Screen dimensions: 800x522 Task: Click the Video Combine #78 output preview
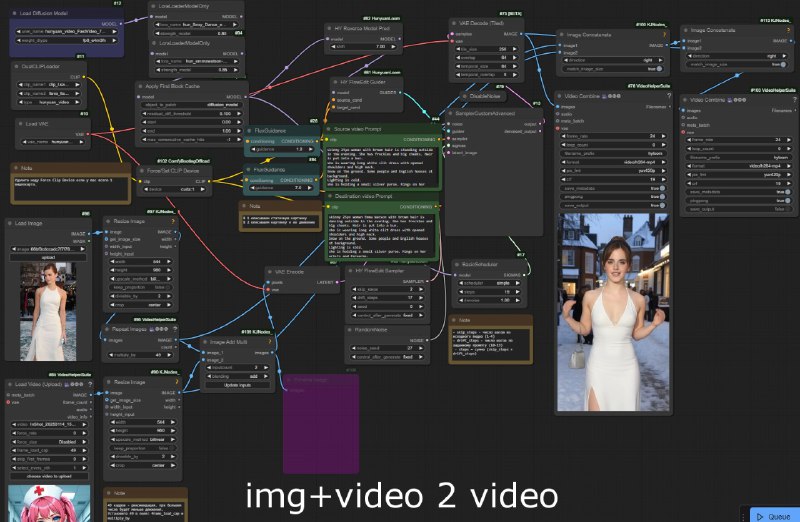coord(613,312)
